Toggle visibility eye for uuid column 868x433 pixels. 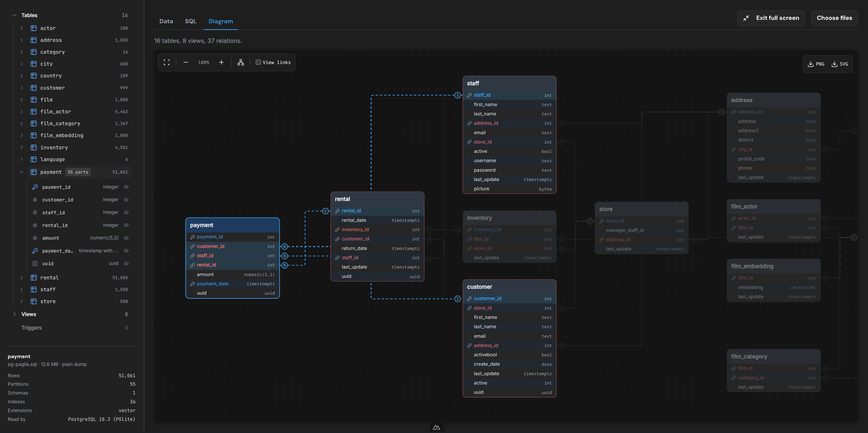tap(126, 264)
